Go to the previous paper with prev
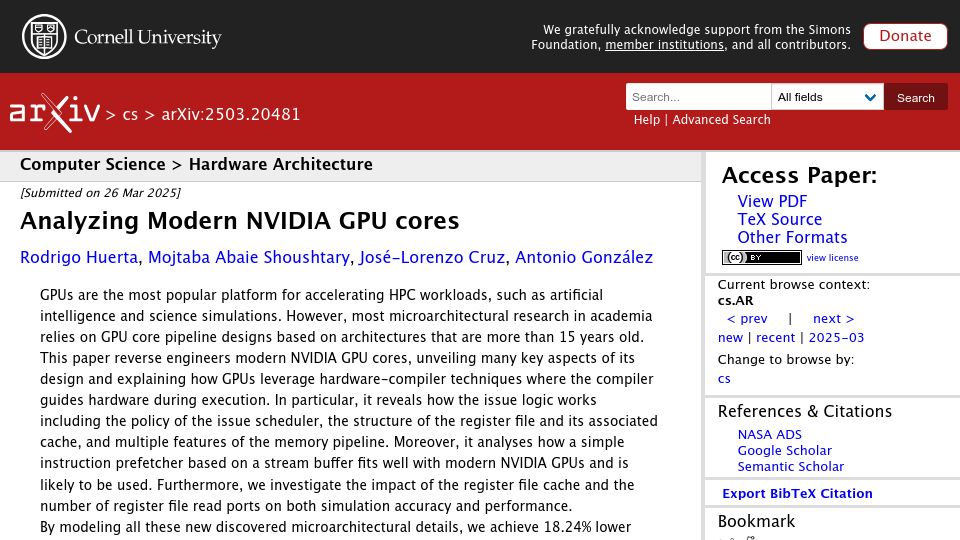Screen dimensions: 960x540 (x=747, y=319)
